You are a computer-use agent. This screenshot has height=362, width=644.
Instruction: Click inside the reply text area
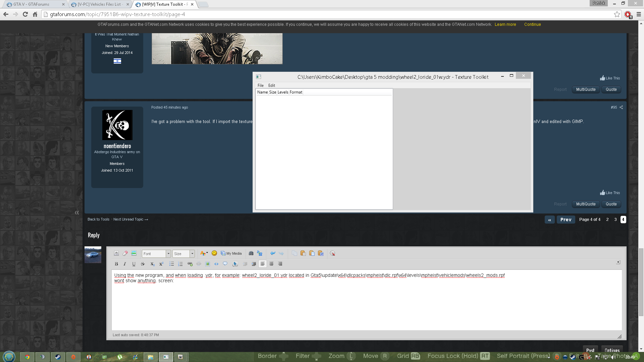point(366,305)
